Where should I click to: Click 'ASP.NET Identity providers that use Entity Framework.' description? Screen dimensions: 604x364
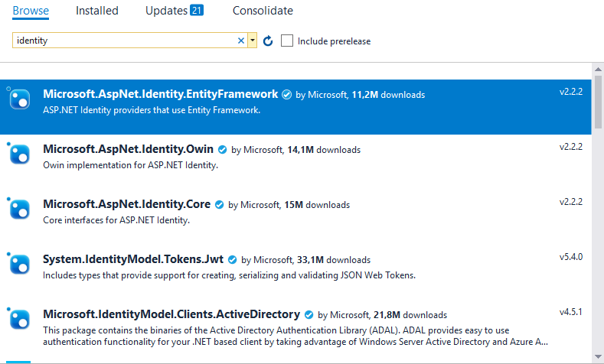[152, 110]
